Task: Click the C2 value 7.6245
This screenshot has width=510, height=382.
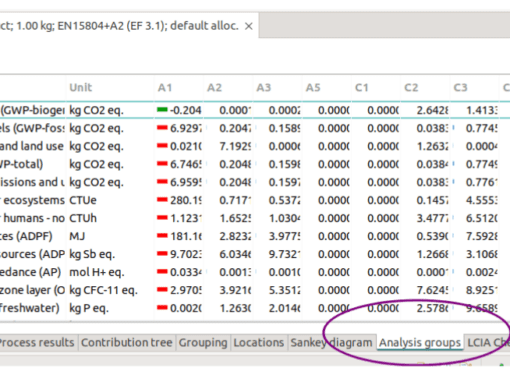Action: pyautogui.click(x=433, y=290)
